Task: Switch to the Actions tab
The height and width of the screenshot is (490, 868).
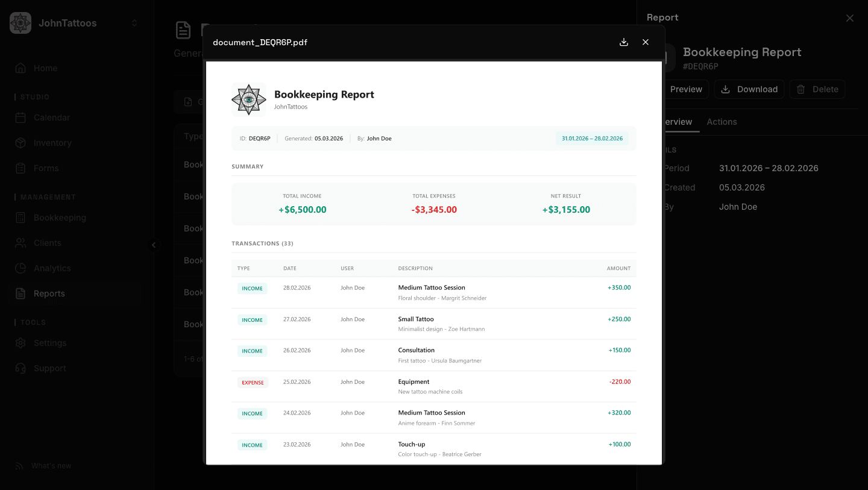Action: coord(722,122)
